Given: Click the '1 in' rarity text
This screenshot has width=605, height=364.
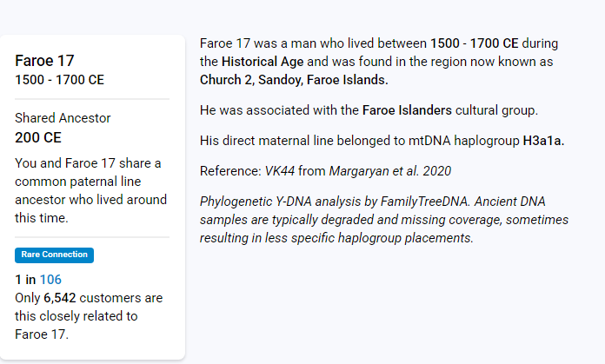Looking at the screenshot, I should [x=25, y=280].
